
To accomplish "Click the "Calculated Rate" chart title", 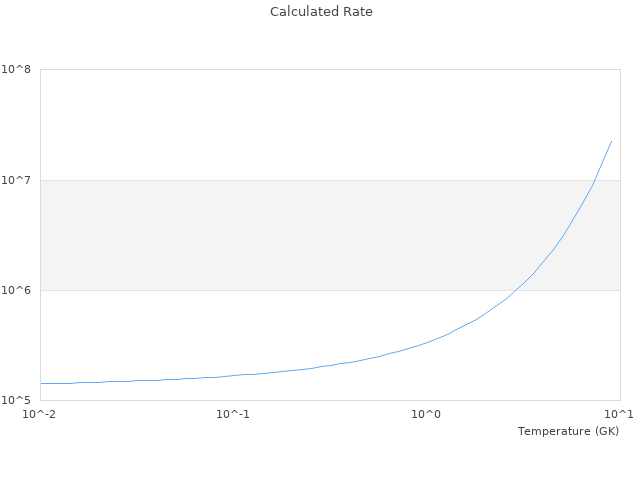I will 320,12.
